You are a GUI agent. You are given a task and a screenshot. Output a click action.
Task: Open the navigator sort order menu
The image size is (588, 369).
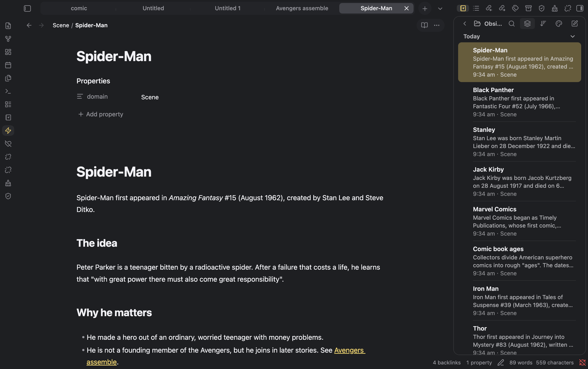[543, 24]
